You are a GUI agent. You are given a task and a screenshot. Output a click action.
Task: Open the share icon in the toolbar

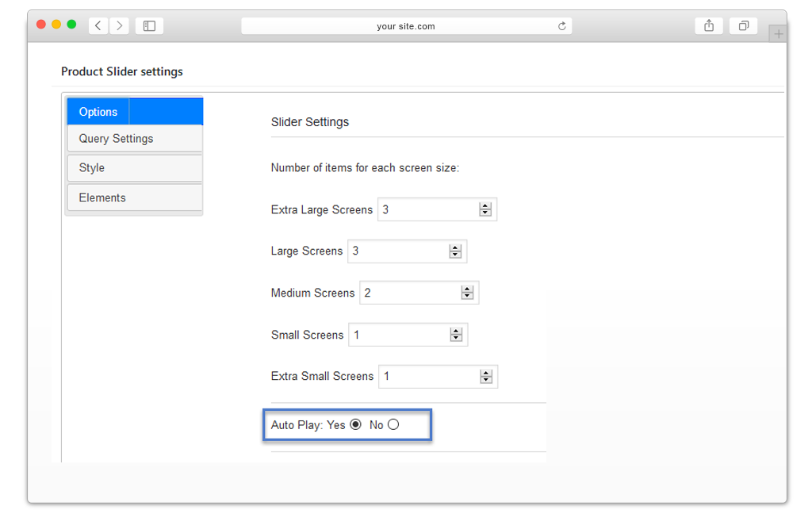(x=709, y=25)
